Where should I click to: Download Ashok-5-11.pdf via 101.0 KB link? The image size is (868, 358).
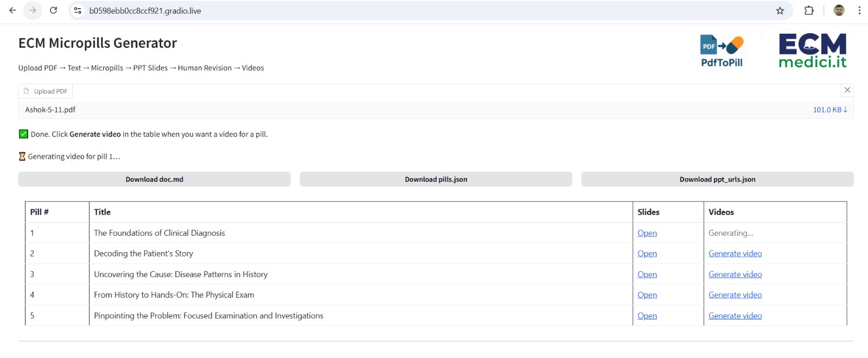(x=829, y=110)
